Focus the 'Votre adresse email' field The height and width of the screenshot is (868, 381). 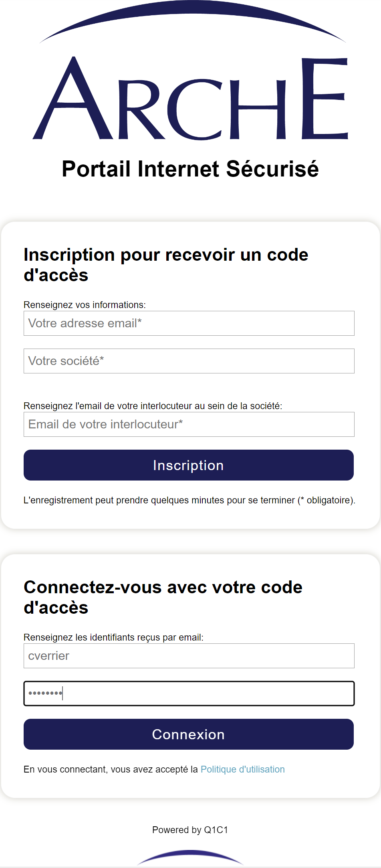[x=189, y=323]
